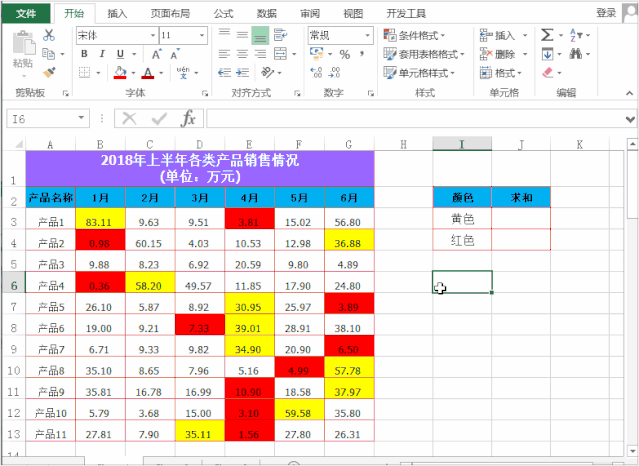Decrease decimal places icon

click(x=335, y=73)
